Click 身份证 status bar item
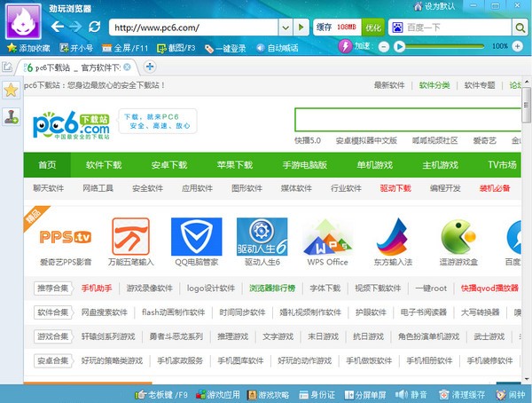Screen dimensions: 532x403 (317, 394)
